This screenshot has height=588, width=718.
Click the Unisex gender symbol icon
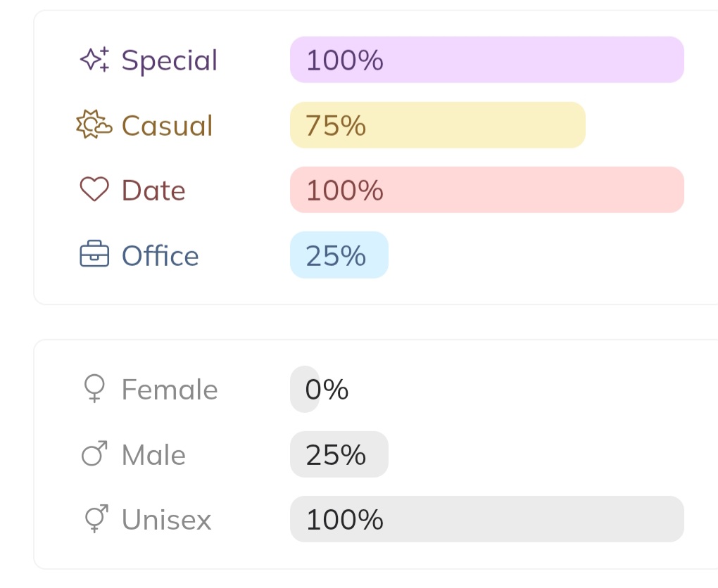coord(96,518)
